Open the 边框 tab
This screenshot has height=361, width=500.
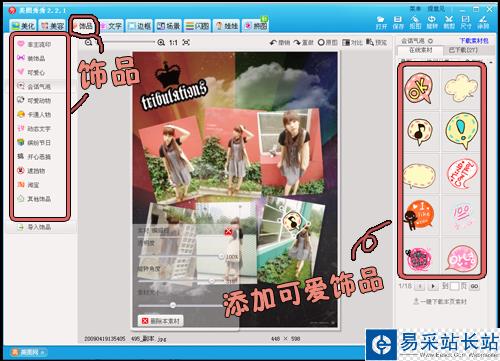(139, 26)
